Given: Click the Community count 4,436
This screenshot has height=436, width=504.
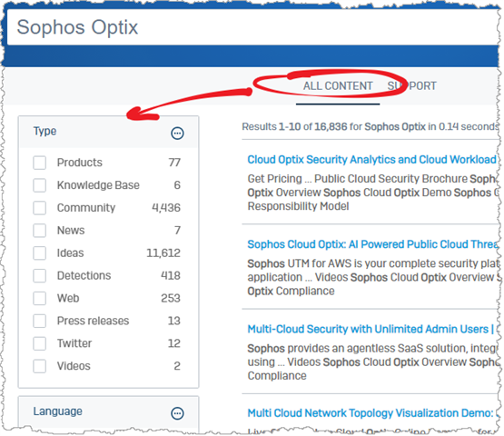Looking at the screenshot, I should (x=166, y=208).
